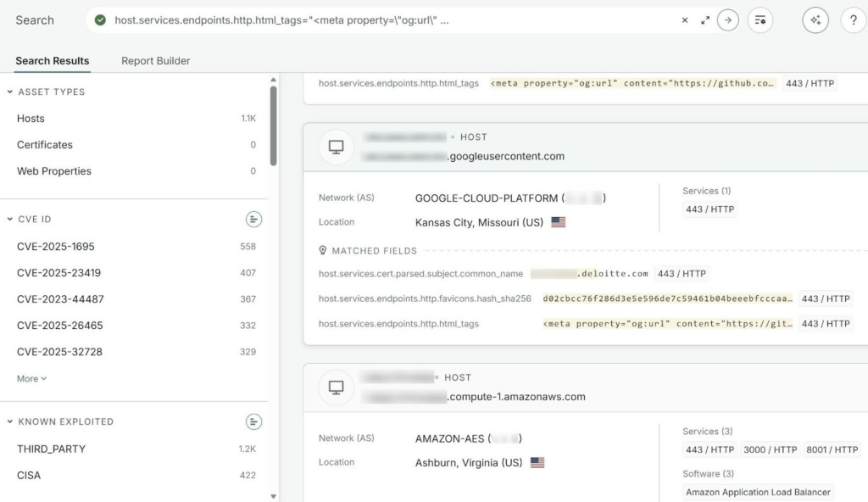The image size is (868, 502).
Task: Click the sort icon beside KNOWN EXPLOITED
Action: (253, 421)
